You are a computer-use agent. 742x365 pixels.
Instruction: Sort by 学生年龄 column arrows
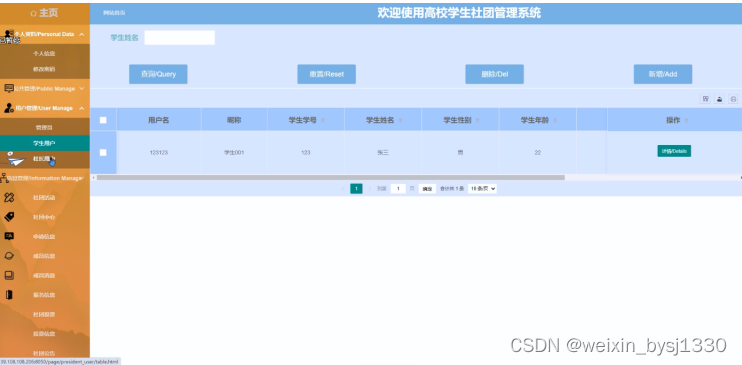555,121
